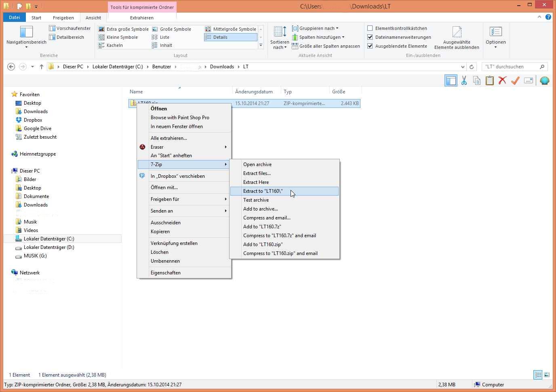Click Ausgewählte Elemente ausblenden button

[x=457, y=37]
